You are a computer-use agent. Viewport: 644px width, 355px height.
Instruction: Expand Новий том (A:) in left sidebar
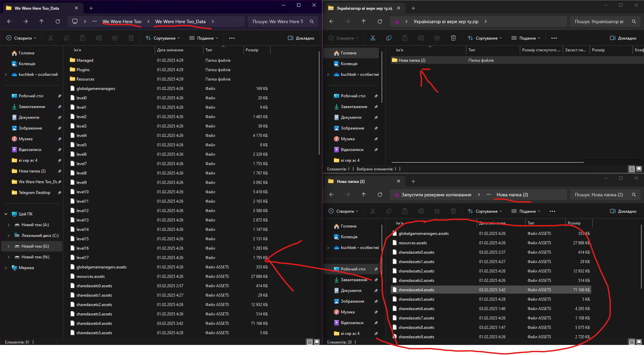coord(9,225)
